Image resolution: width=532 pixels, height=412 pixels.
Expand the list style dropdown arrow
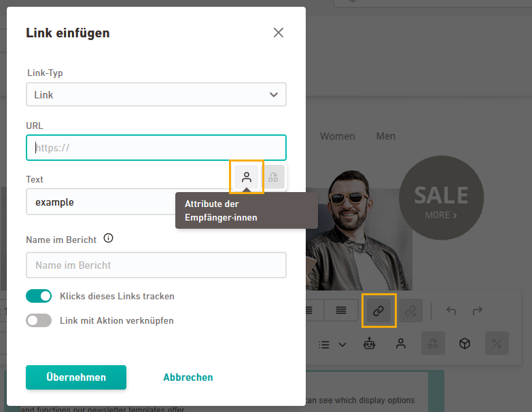[x=342, y=345]
